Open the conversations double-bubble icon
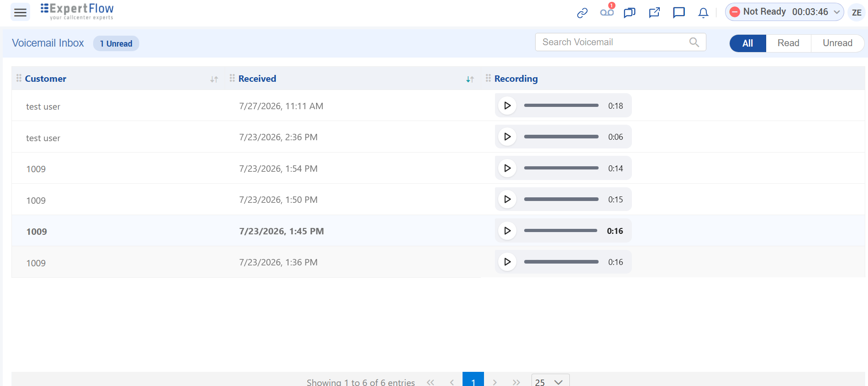The image size is (868, 386). (630, 13)
